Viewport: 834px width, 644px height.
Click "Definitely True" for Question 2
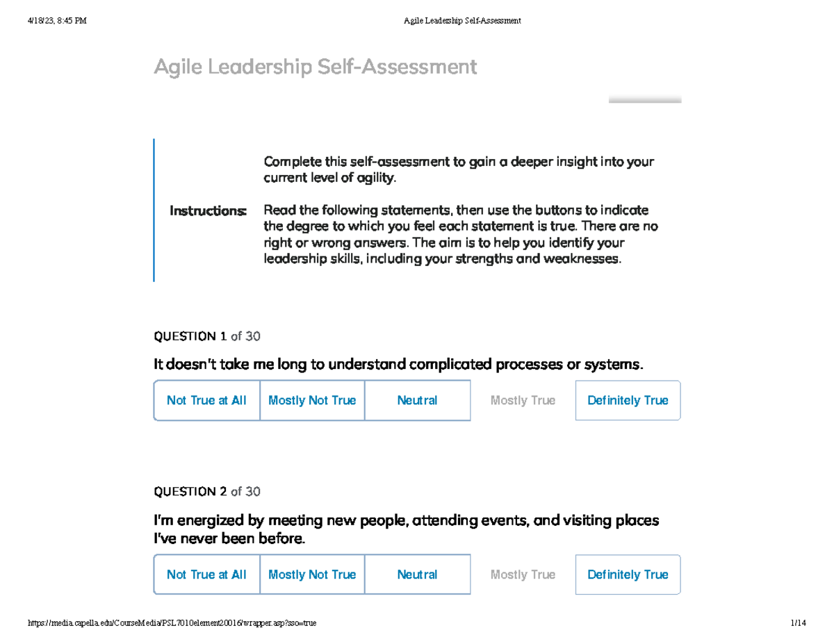tap(628, 575)
